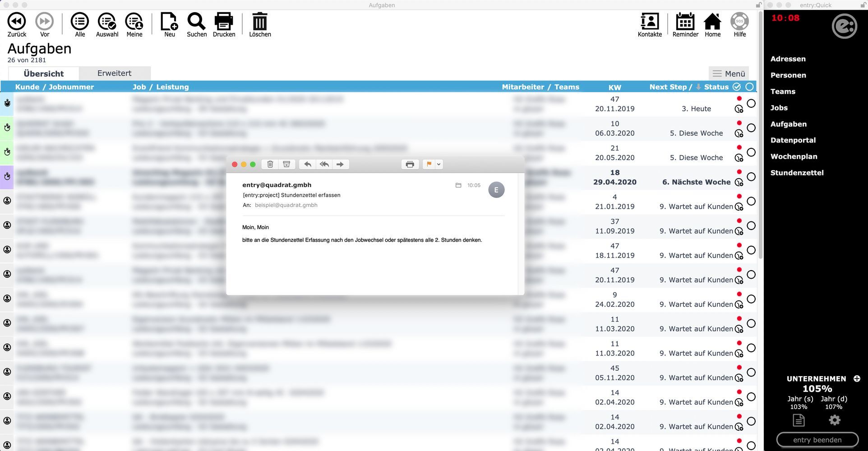868x451 pixels.
Task: Click the Auswahl toolbar icon
Action: coord(107,25)
